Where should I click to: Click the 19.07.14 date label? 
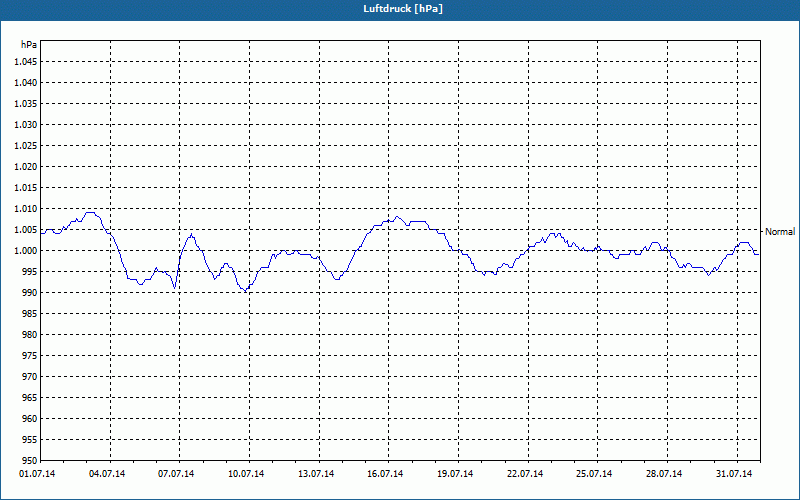pos(455,474)
